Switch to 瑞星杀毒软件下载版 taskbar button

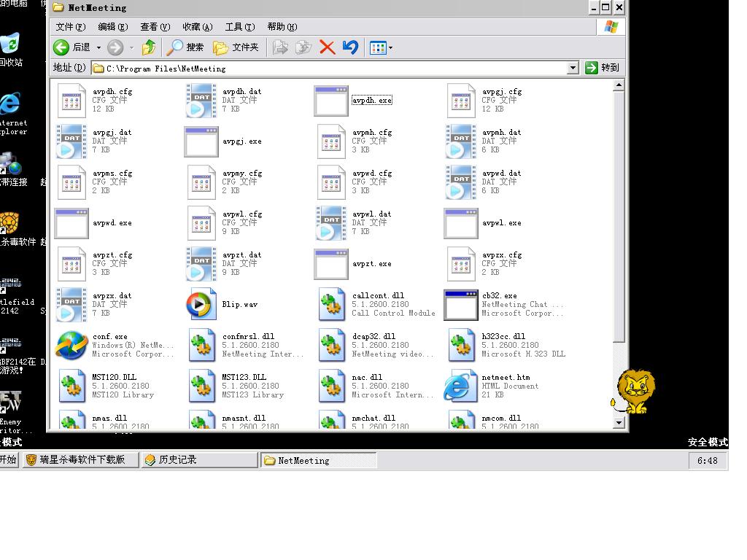(81, 460)
